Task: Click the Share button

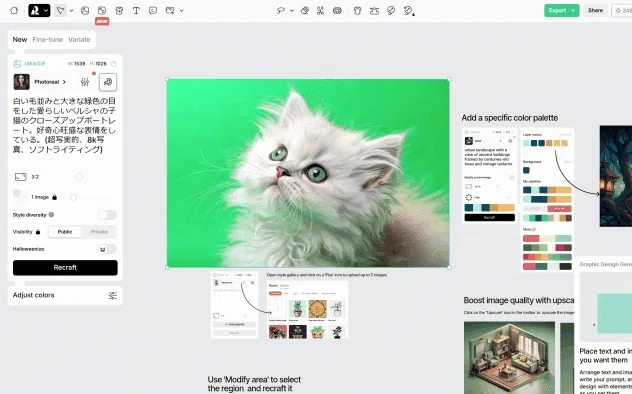Action: pyautogui.click(x=595, y=10)
